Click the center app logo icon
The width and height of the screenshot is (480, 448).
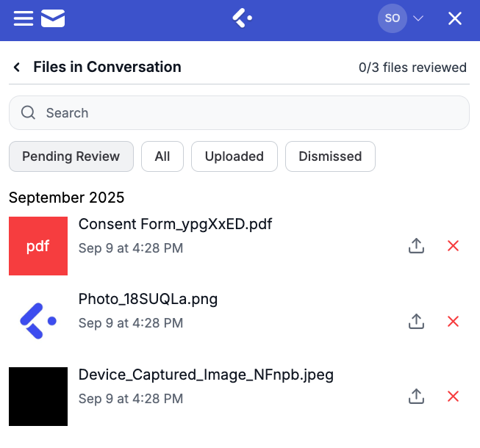click(242, 18)
